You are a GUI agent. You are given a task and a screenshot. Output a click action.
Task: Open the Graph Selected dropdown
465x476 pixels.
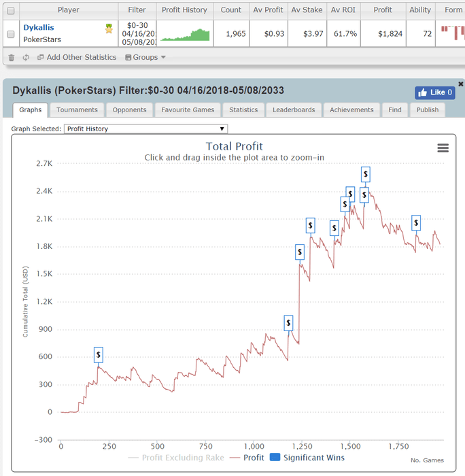click(145, 129)
